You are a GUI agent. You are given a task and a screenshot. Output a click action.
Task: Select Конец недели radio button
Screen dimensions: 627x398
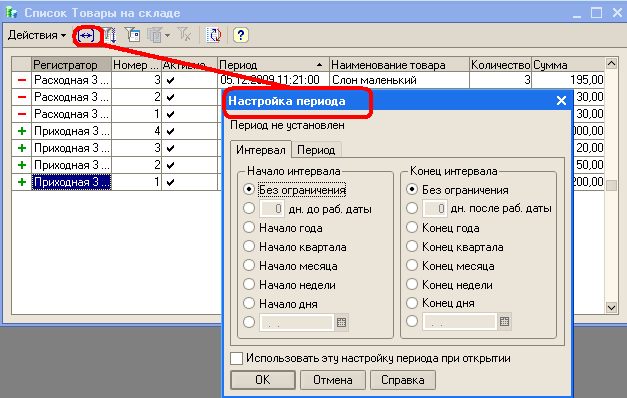(412, 284)
